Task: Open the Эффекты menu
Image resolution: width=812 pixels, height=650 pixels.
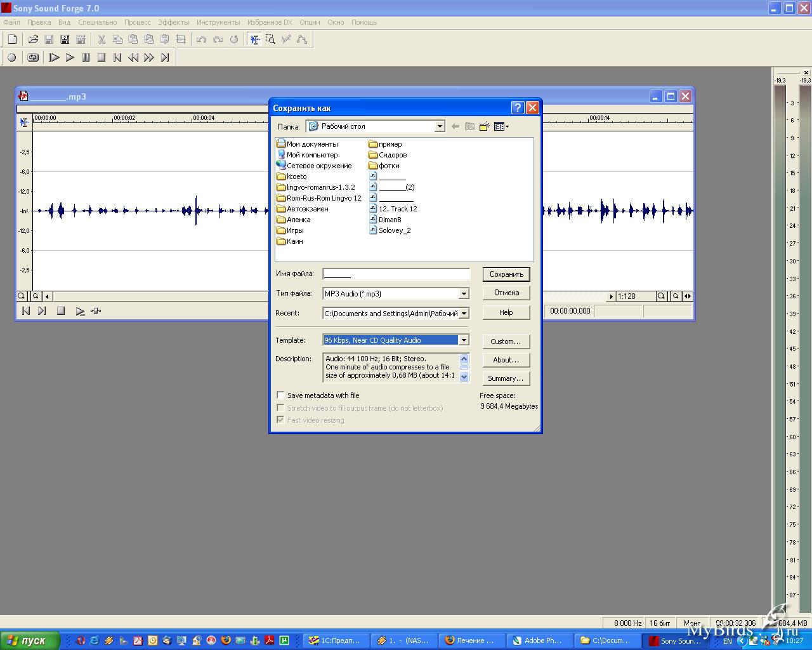Action: [x=174, y=22]
